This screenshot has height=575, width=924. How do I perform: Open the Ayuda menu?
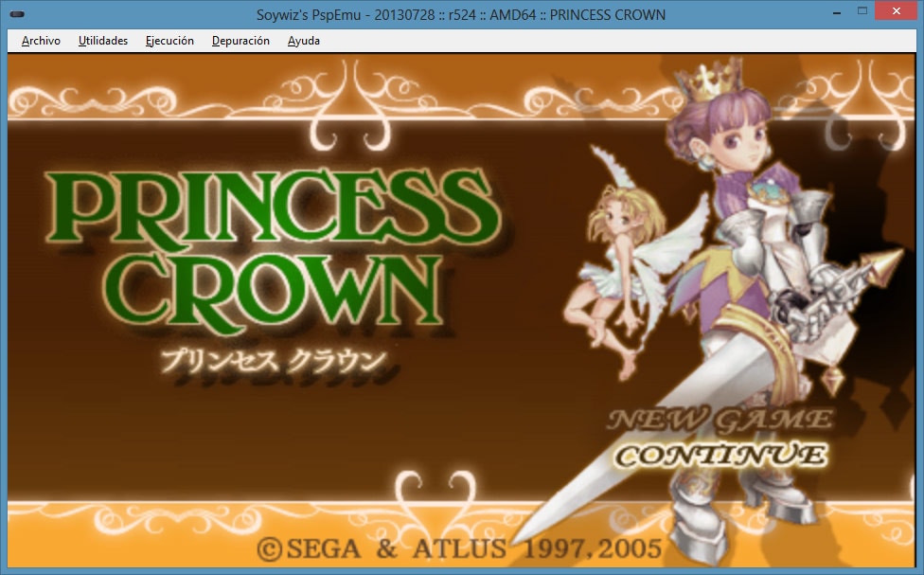coord(304,41)
